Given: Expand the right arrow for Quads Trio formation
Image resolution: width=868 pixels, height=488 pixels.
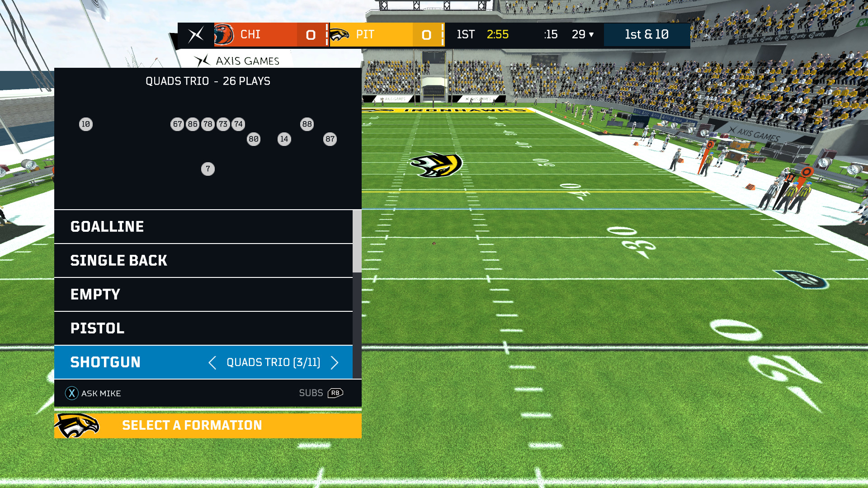Looking at the screenshot, I should click(x=335, y=362).
